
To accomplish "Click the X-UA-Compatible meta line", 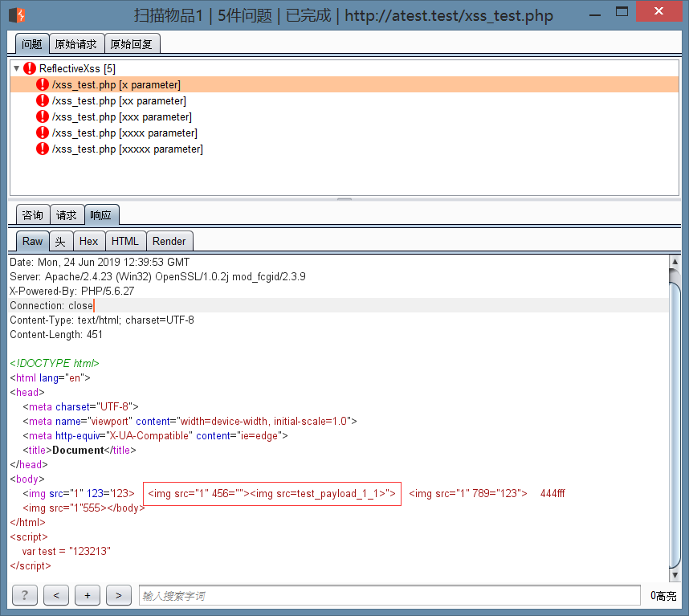I will point(156,435).
